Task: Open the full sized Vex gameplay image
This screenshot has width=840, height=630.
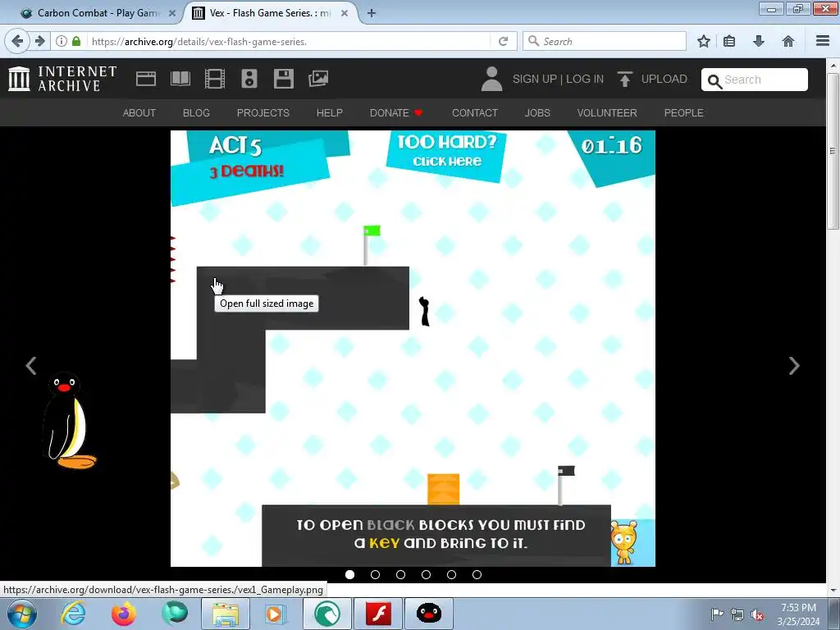Action: [x=413, y=348]
